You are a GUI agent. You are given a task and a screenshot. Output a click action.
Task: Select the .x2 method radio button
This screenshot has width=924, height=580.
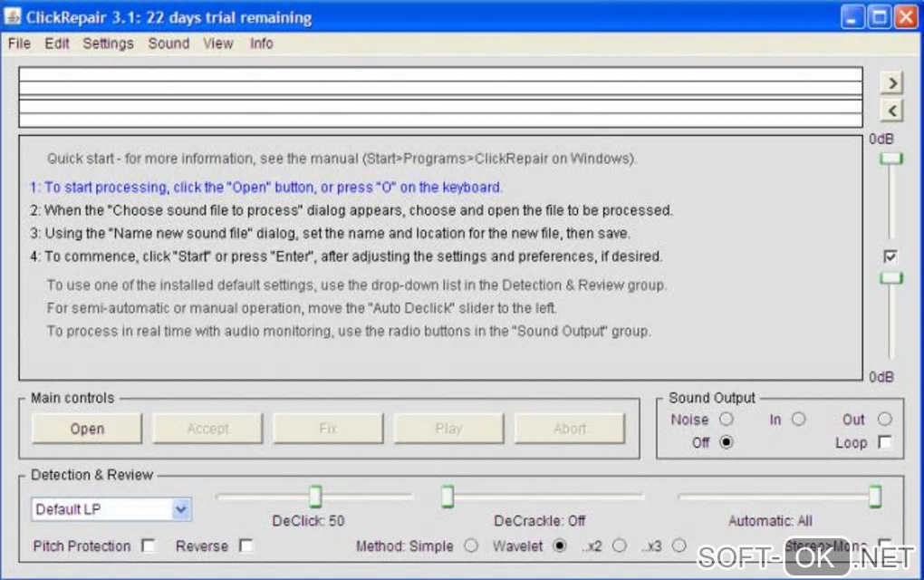pos(619,546)
